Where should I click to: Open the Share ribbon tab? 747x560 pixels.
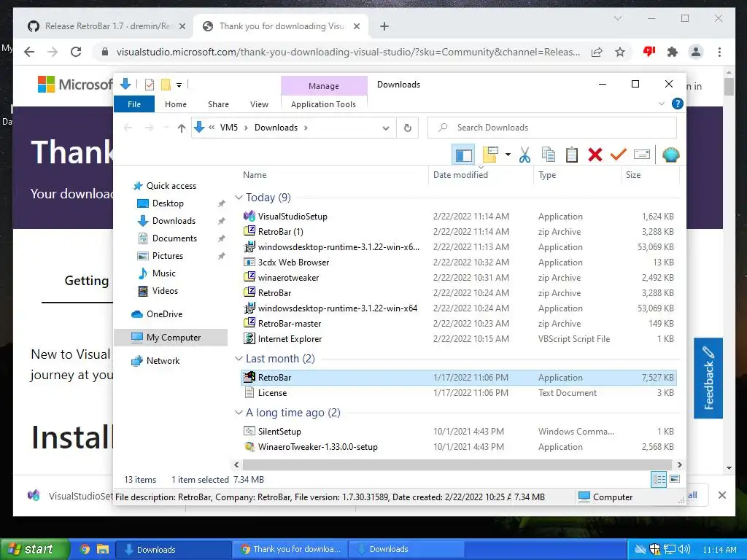(x=218, y=104)
